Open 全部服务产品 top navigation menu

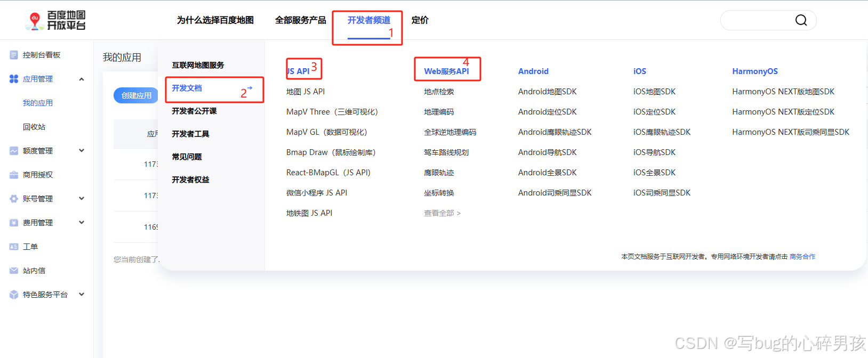[x=301, y=20]
